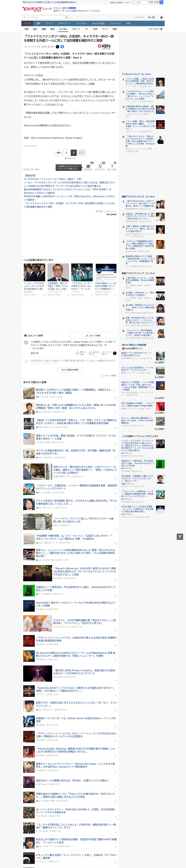Image resolution: width=186 pixels, height=868 pixels.
Task: Open the エキスパート tab
Action: coord(64,24)
